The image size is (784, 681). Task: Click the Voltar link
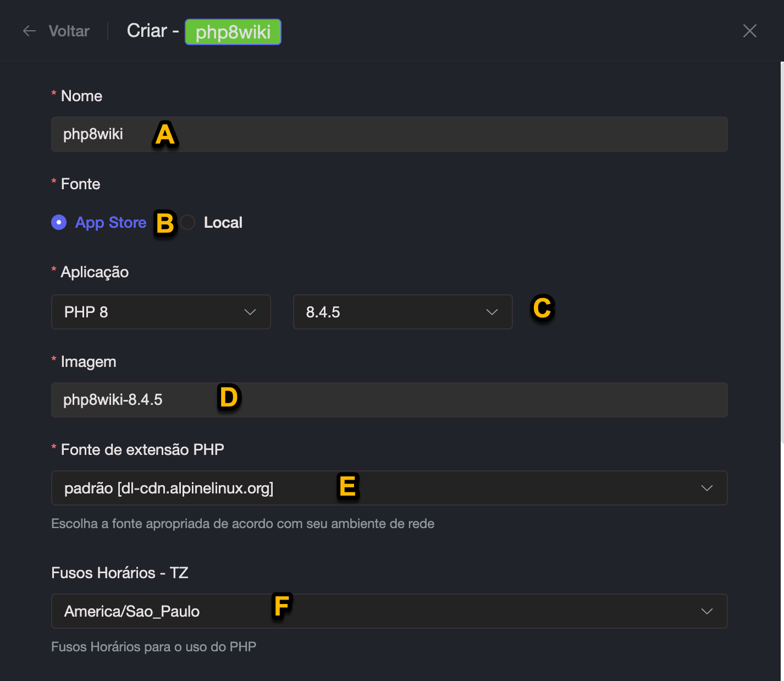pos(69,31)
